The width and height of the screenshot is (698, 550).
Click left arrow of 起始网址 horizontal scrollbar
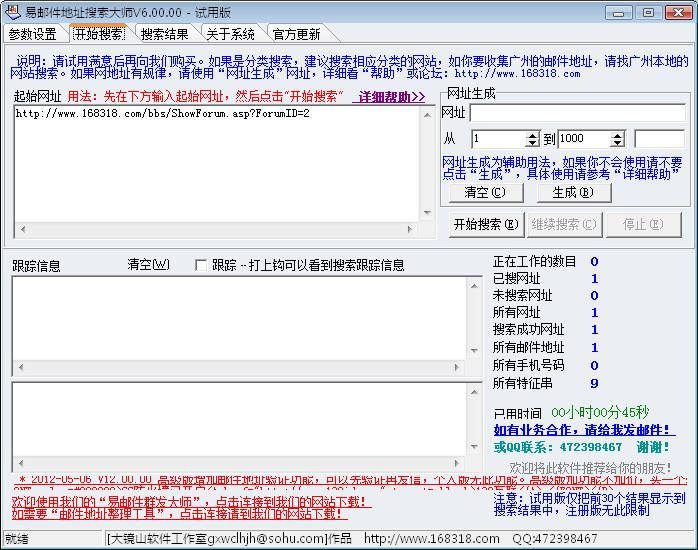click(x=22, y=229)
